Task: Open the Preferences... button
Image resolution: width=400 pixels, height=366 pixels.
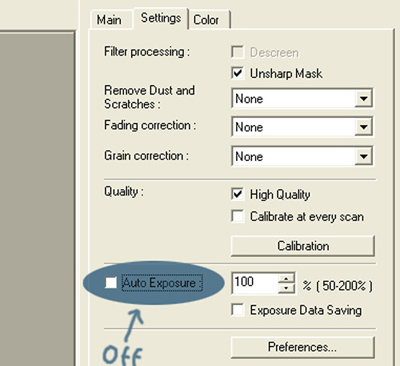Action: pos(303,347)
